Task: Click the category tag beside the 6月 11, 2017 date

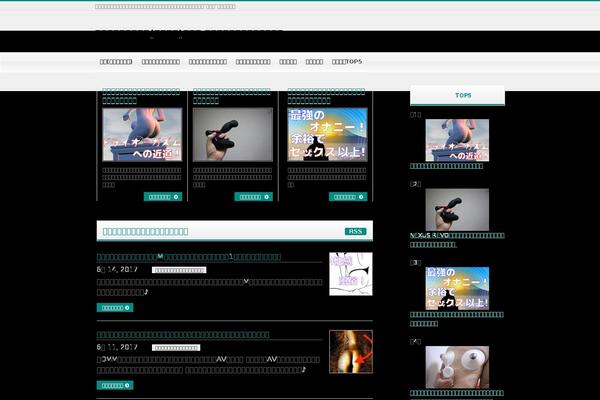Action: [176, 348]
